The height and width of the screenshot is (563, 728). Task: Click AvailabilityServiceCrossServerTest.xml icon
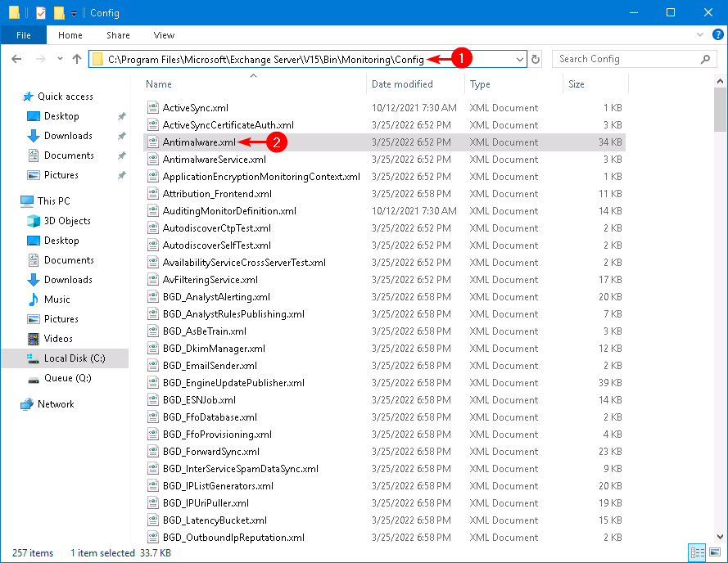[153, 262]
